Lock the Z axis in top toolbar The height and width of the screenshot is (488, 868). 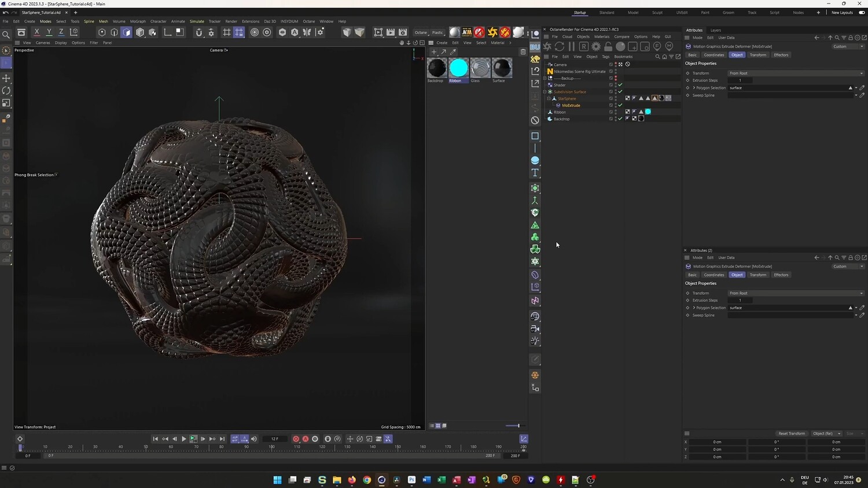[61, 32]
